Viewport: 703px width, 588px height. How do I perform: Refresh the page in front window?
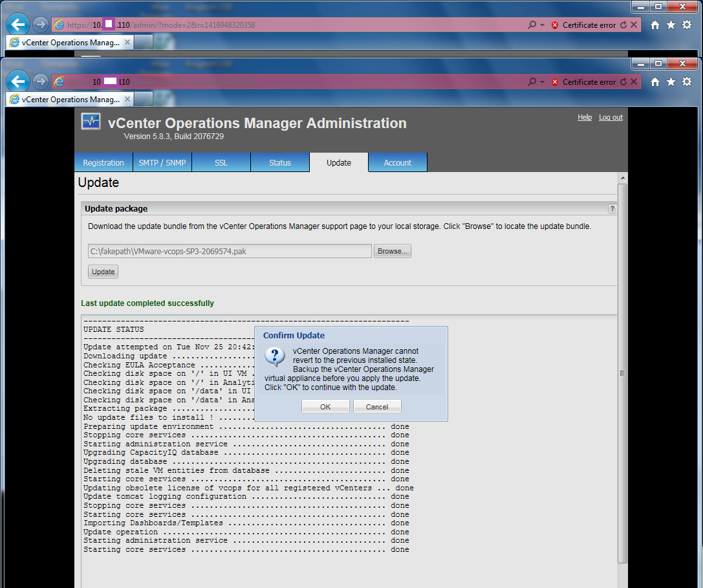[623, 82]
